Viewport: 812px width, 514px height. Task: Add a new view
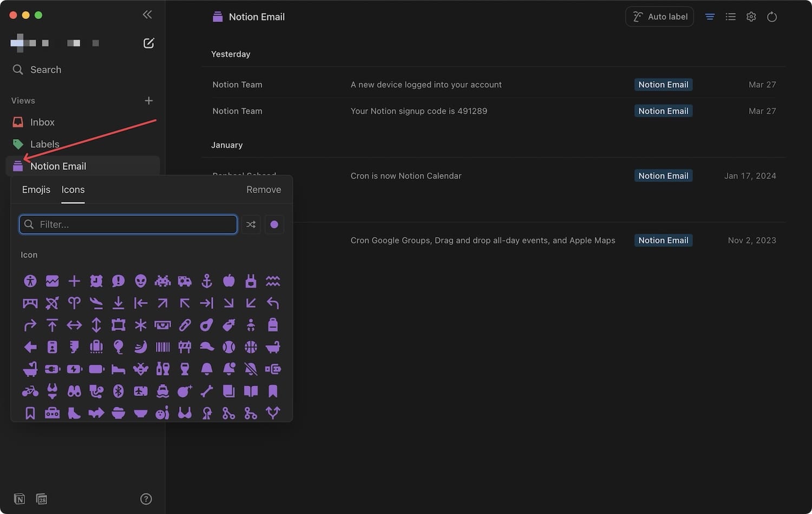[149, 101]
